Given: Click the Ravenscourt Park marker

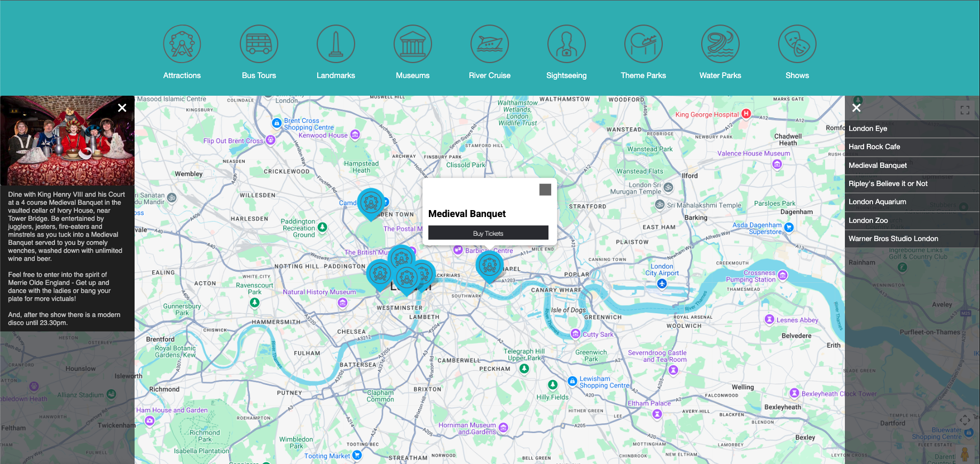Looking at the screenshot, I should [x=255, y=303].
